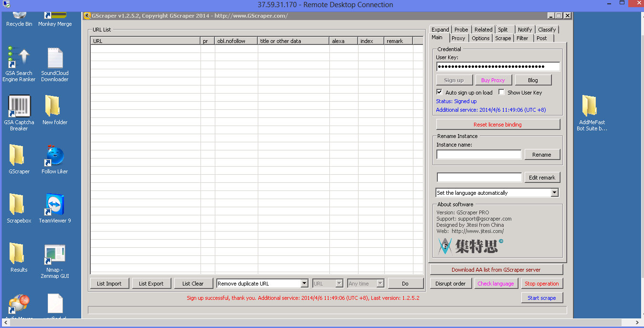Click the Instance name input field

tap(479, 155)
